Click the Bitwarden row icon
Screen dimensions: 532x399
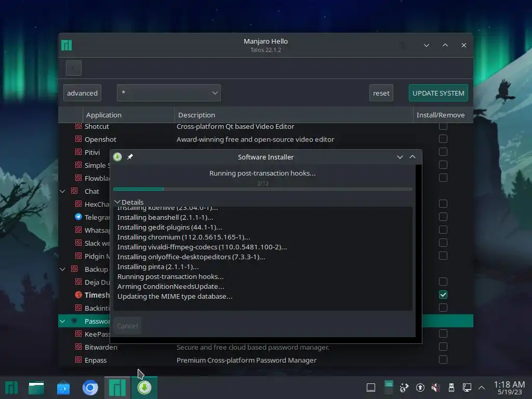pos(78,347)
